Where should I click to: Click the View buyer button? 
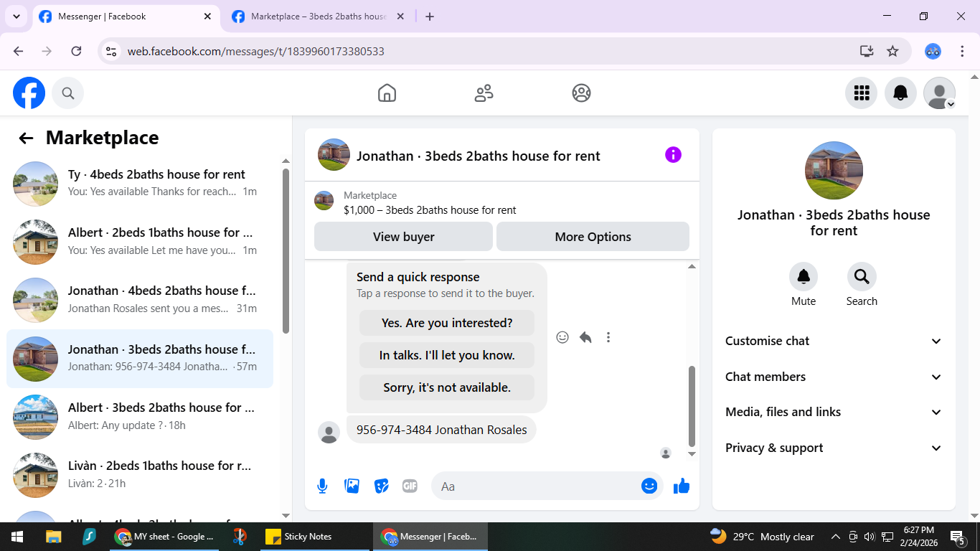pyautogui.click(x=403, y=237)
